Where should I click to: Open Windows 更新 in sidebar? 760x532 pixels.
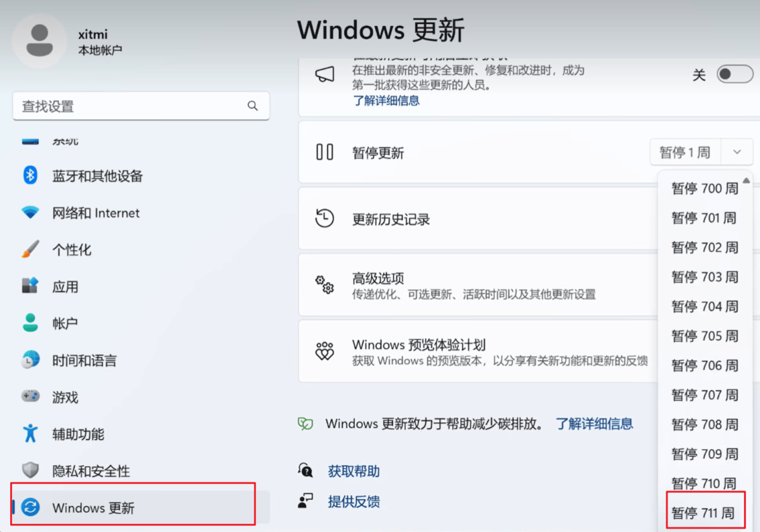pos(93,508)
